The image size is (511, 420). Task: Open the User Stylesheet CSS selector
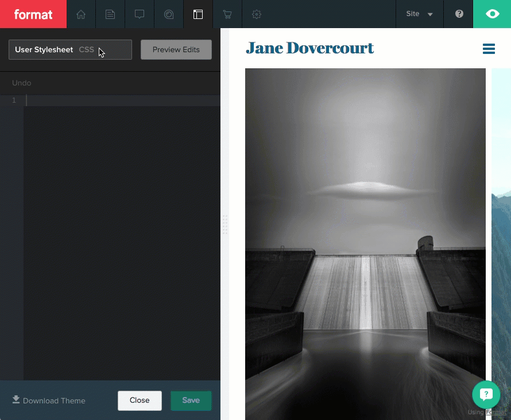click(70, 50)
